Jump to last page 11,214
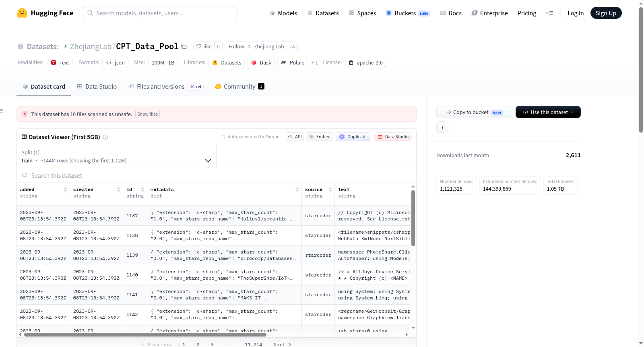This screenshot has width=644, height=347. point(254,345)
